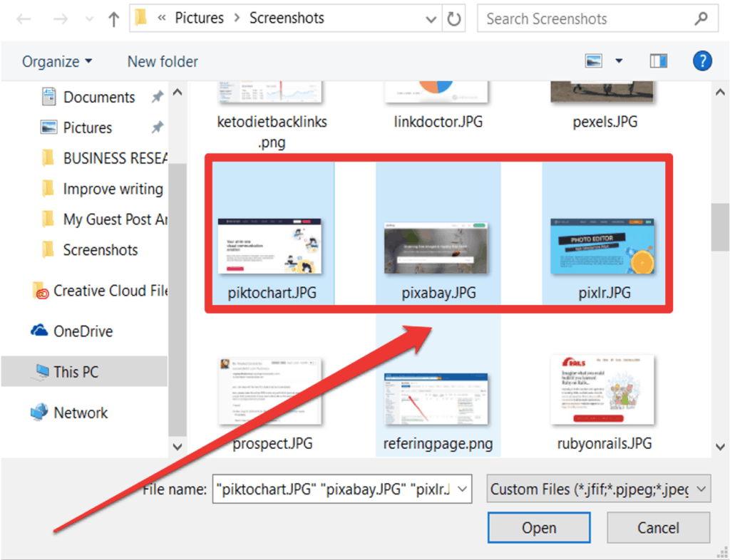This screenshot has height=560, width=730.
Task: Click the Open button
Action: click(x=539, y=528)
